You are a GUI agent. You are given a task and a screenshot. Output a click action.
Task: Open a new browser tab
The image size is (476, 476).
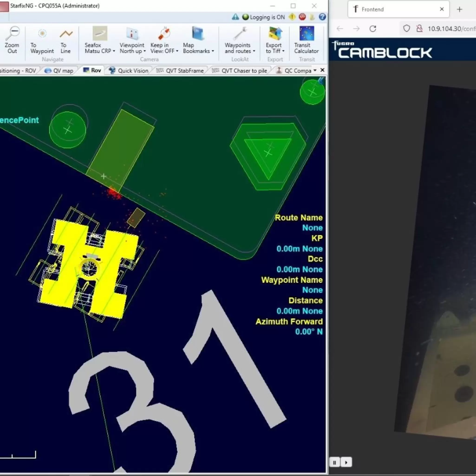pyautogui.click(x=460, y=9)
